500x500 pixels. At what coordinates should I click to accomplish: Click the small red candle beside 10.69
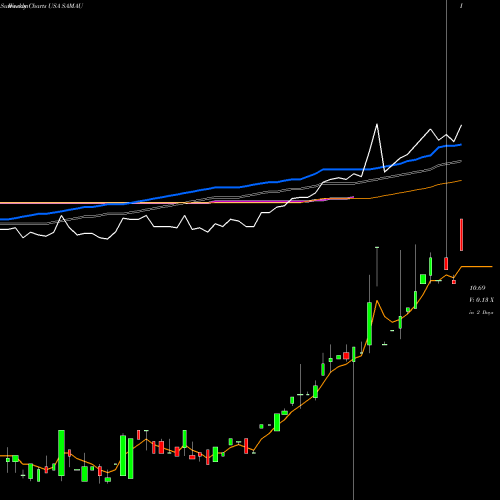coord(454,282)
